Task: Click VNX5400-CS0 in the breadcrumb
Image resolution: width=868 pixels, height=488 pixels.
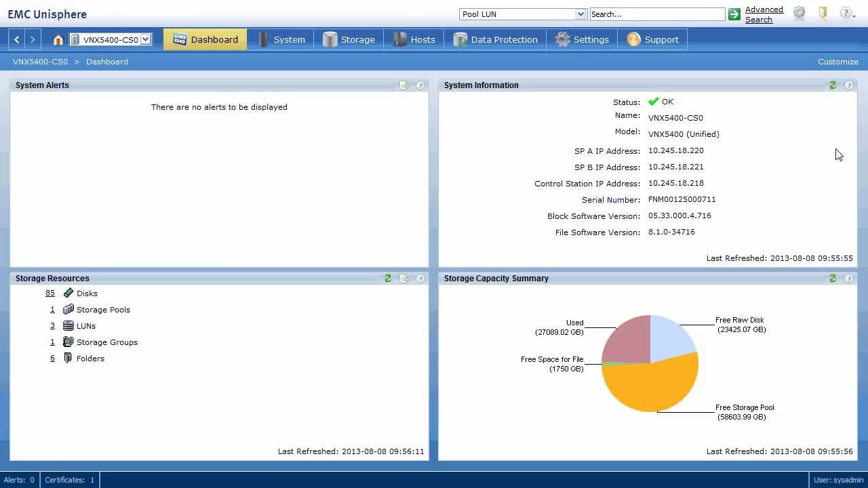Action: click(41, 62)
